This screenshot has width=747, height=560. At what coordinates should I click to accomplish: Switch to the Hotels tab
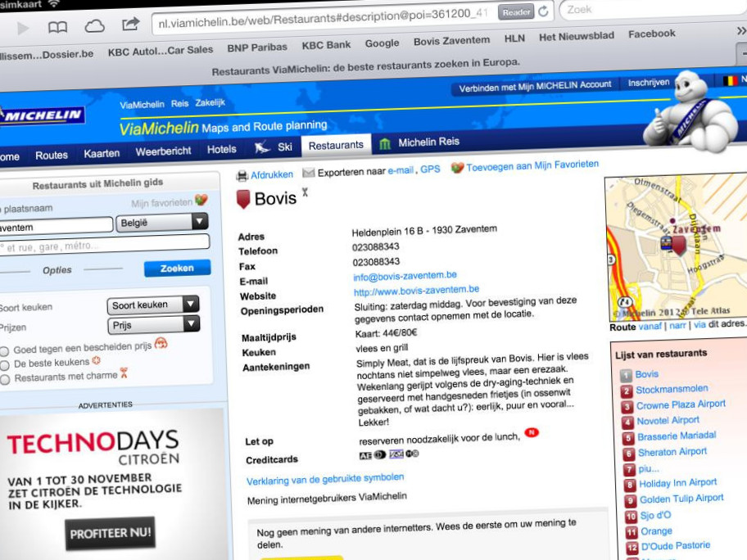coord(221,149)
